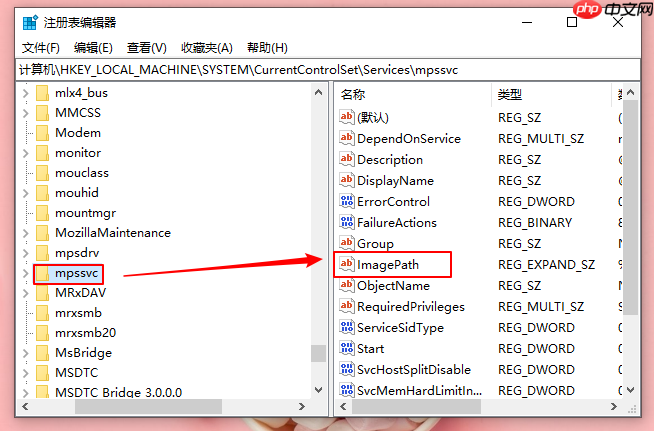The image size is (654, 431).
Task: Click the mpssvc folder icon
Action: [x=43, y=273]
